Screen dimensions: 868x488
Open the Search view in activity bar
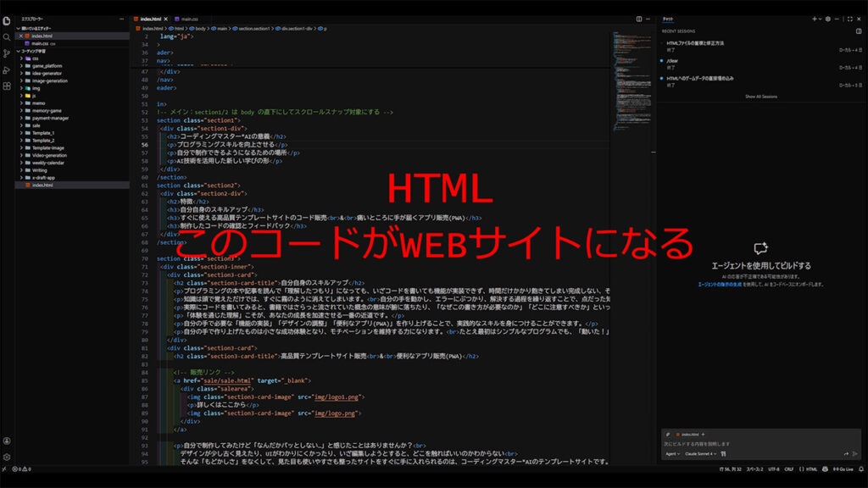click(7, 37)
